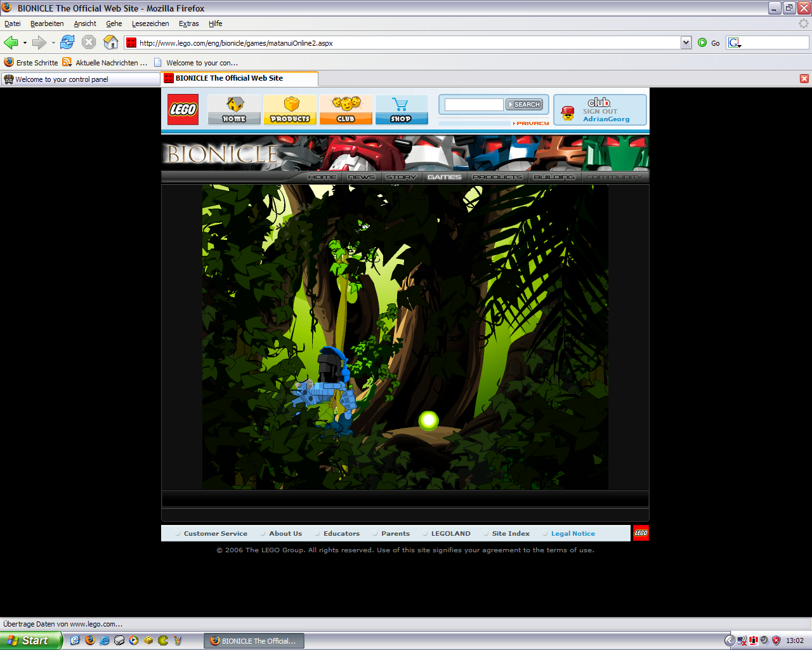Open the Bionicle COMMUNITY section

coord(614,177)
